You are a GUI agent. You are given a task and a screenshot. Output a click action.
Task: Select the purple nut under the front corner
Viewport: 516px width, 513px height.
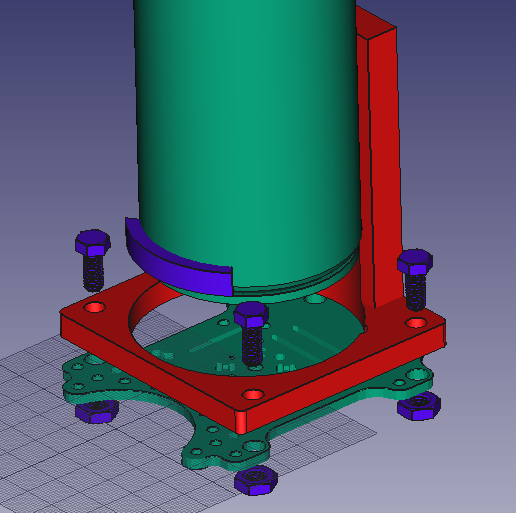256,480
